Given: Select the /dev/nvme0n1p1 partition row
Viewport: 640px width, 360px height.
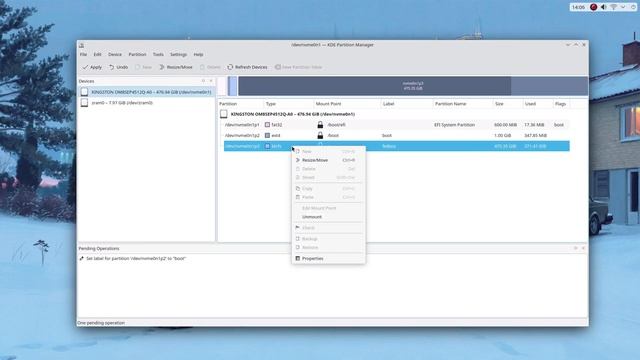Looking at the screenshot, I should coord(397,125).
